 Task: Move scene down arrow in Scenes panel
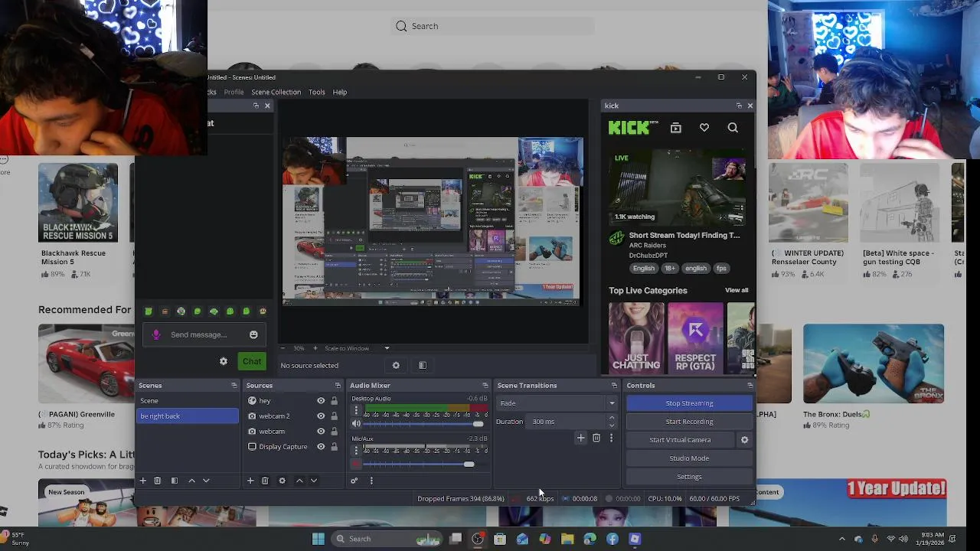[206, 481]
